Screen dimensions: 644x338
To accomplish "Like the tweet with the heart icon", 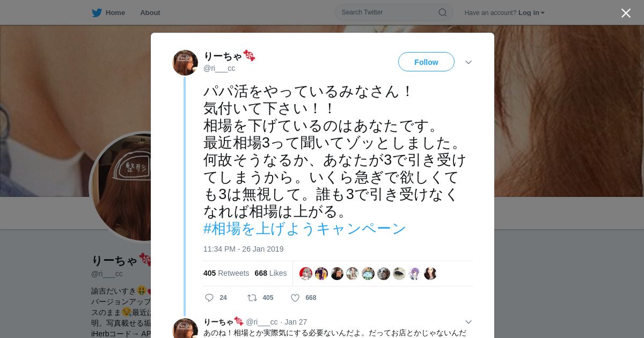I will click(x=295, y=298).
